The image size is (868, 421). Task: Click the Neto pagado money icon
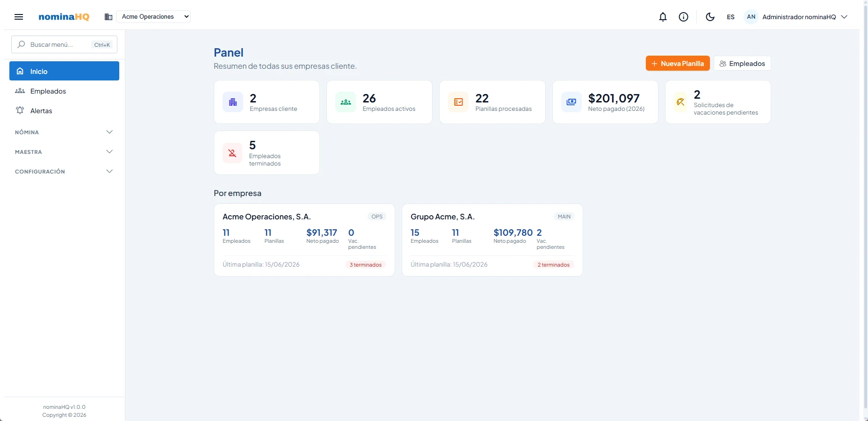point(571,102)
